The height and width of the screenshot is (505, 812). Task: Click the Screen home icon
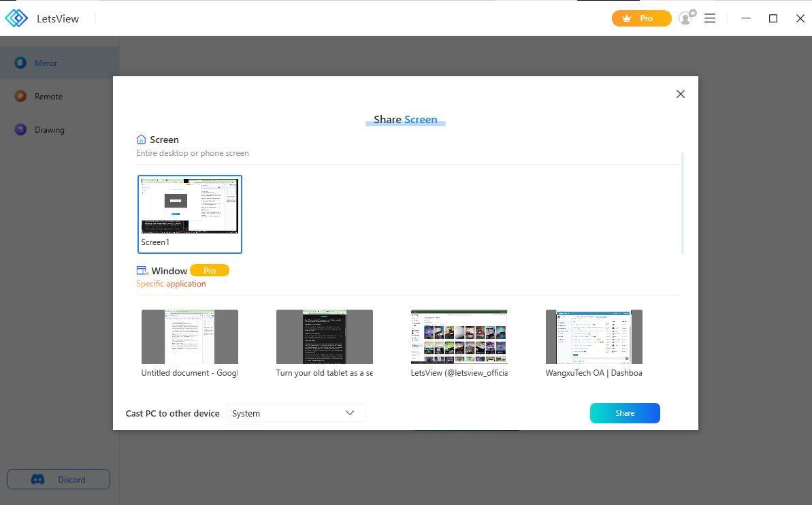pos(142,140)
